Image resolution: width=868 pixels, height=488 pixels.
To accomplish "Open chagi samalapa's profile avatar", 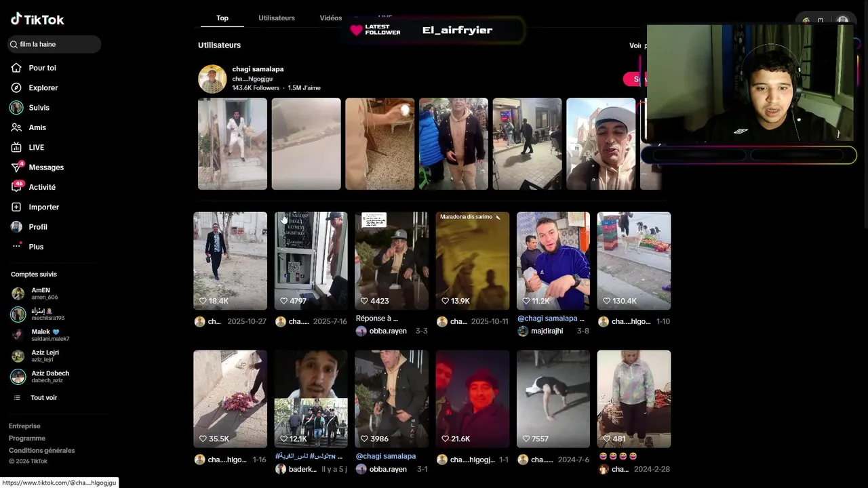I will (x=212, y=79).
